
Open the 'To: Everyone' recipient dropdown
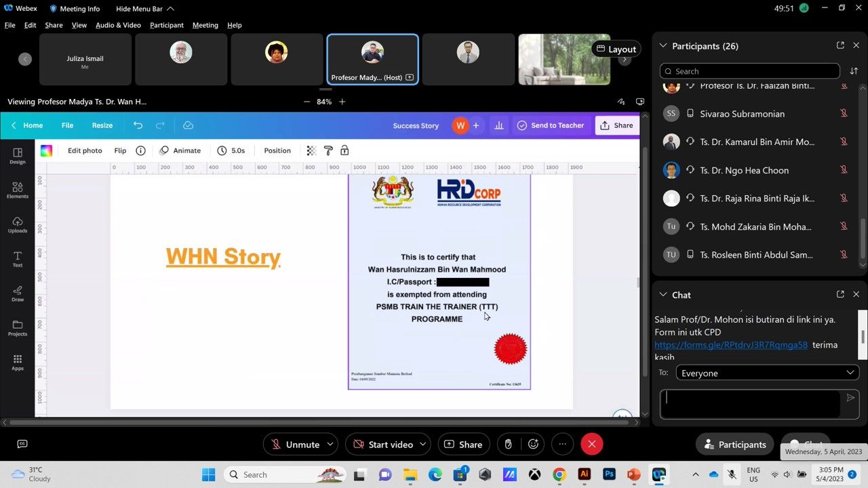click(x=767, y=373)
